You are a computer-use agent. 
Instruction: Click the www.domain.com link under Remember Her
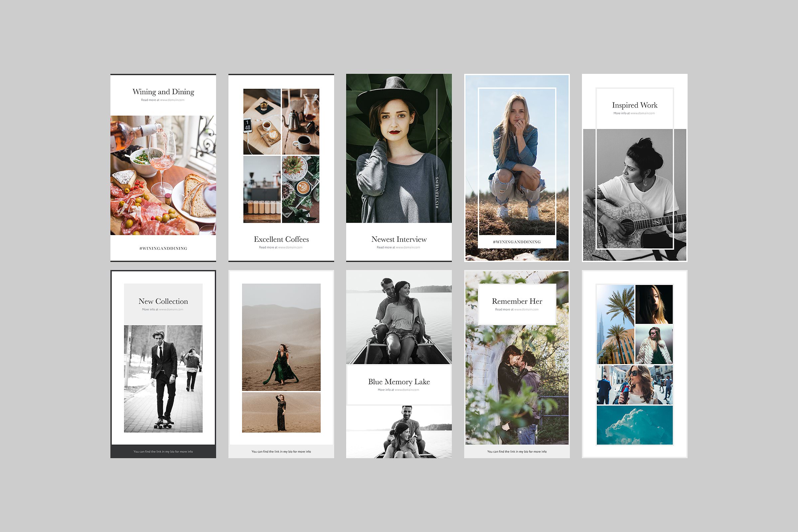pos(526,310)
